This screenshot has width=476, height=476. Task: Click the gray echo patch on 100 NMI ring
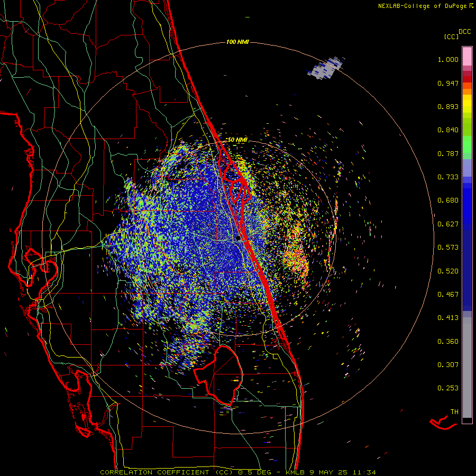(x=326, y=68)
